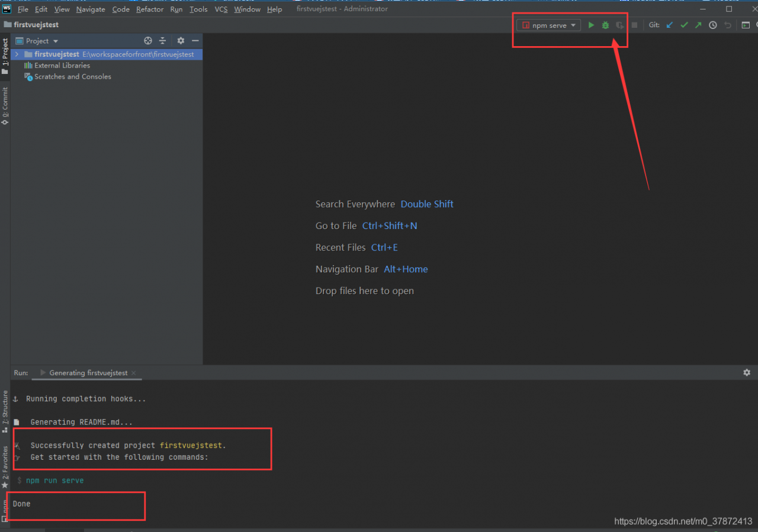758x532 pixels.
Task: Click the Stop process square icon
Action: (634, 25)
